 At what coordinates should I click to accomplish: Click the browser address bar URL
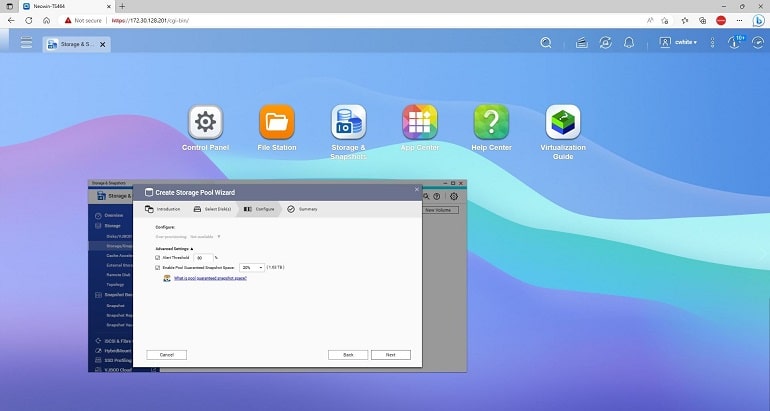coord(150,21)
